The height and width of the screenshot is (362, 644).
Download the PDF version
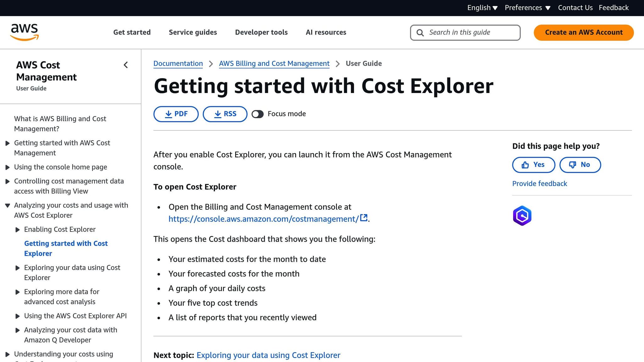tap(176, 114)
